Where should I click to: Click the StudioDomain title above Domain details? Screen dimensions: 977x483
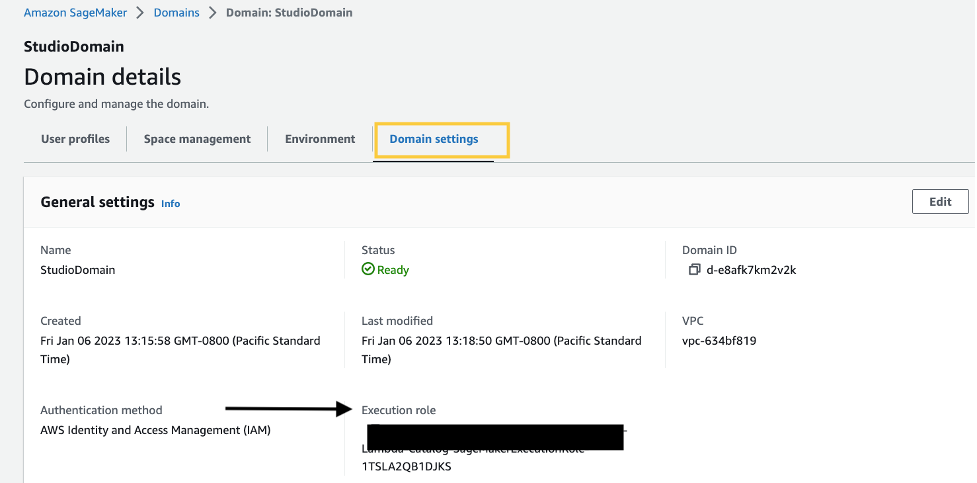tap(74, 47)
